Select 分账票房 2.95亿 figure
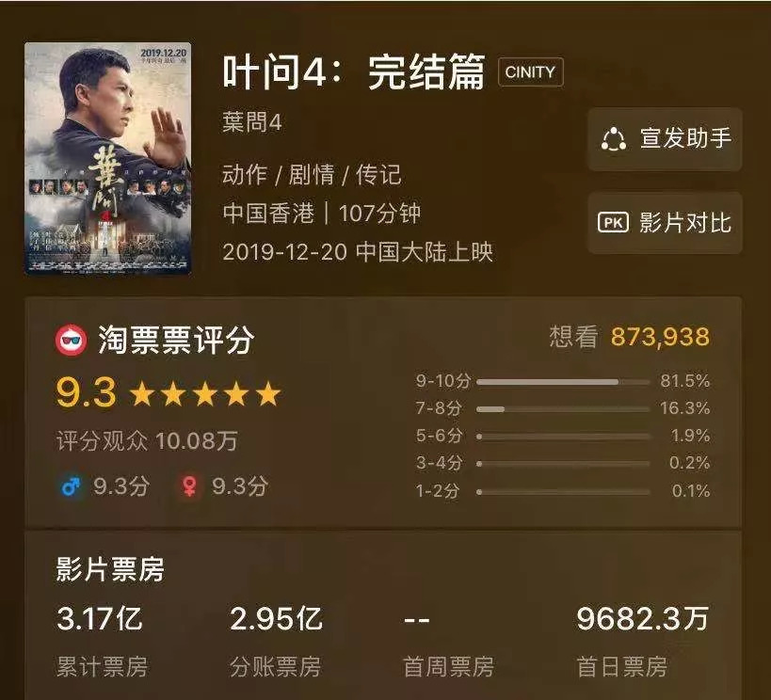 coord(276,618)
